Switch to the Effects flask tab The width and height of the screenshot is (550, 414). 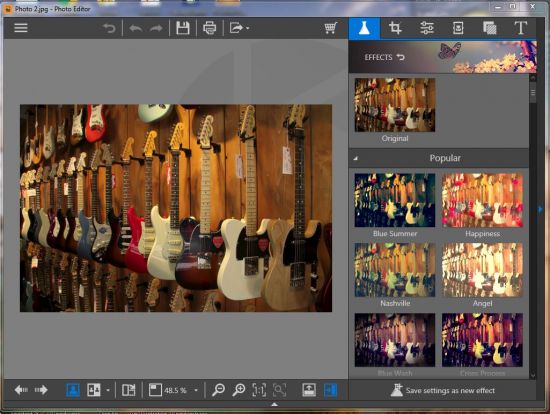click(x=364, y=28)
